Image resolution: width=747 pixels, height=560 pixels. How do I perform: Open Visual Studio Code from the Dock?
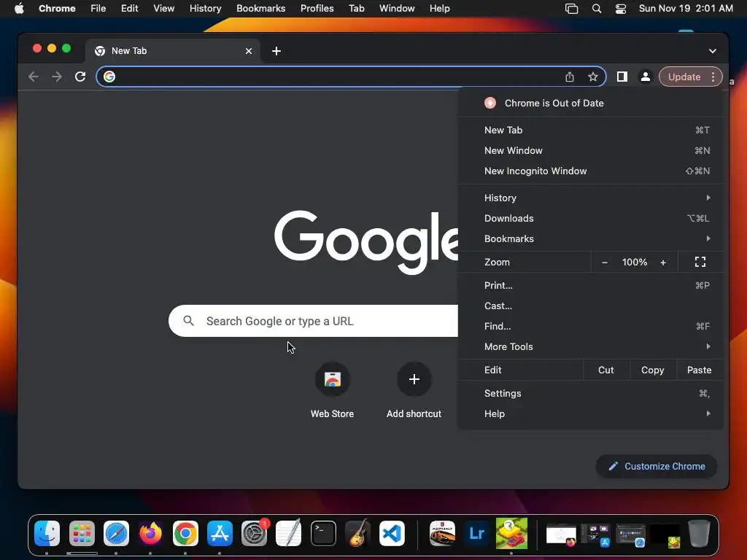tap(392, 533)
